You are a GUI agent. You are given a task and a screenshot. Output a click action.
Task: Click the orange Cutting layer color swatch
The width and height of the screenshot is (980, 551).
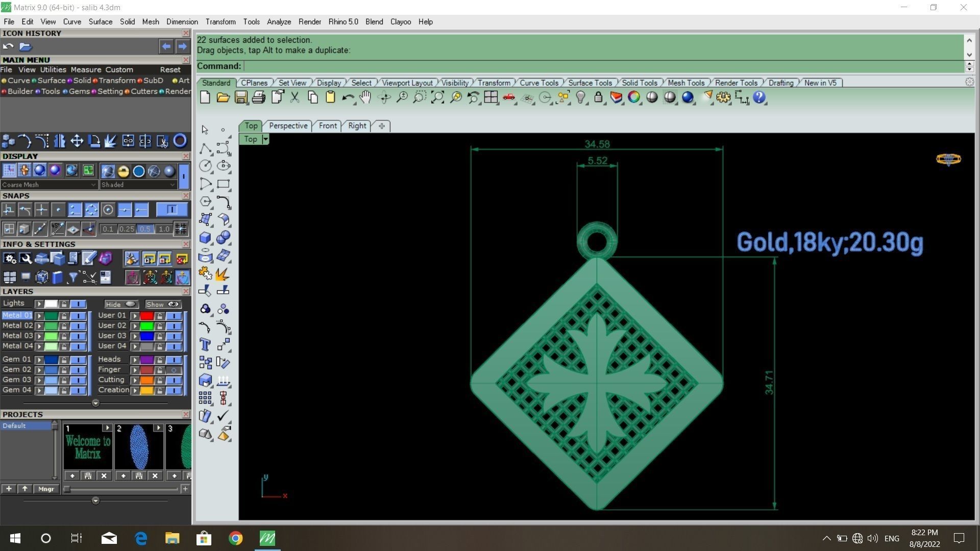(x=147, y=380)
